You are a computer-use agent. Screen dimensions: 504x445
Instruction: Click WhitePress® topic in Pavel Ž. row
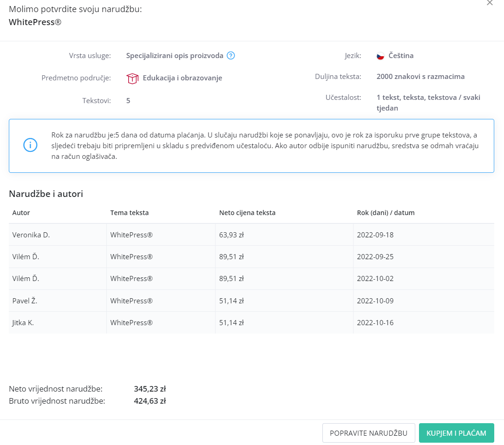point(131,301)
